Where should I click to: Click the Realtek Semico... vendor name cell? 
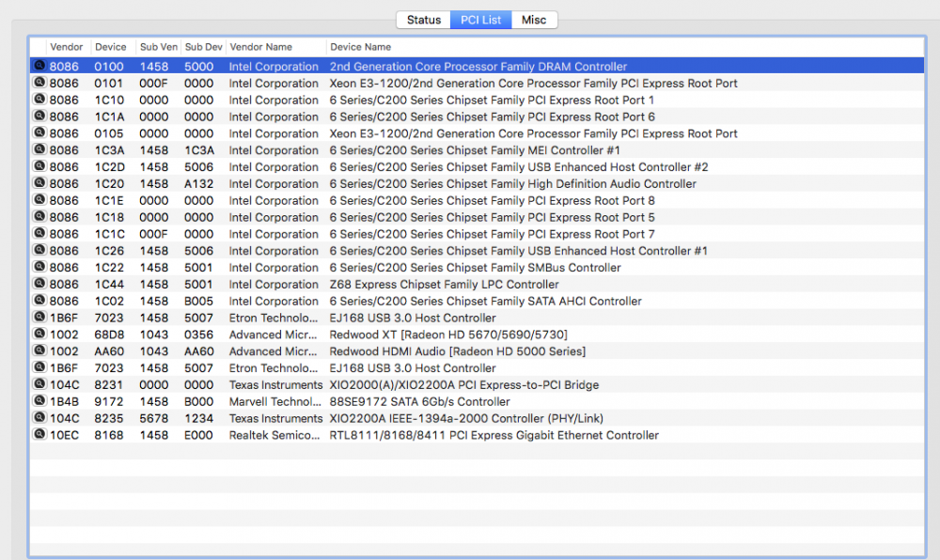tap(274, 435)
